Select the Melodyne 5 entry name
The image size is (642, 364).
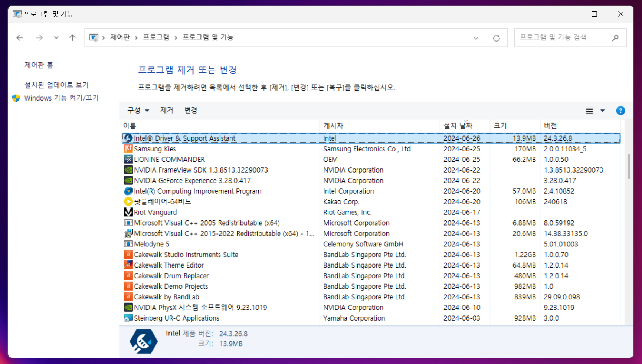151,244
